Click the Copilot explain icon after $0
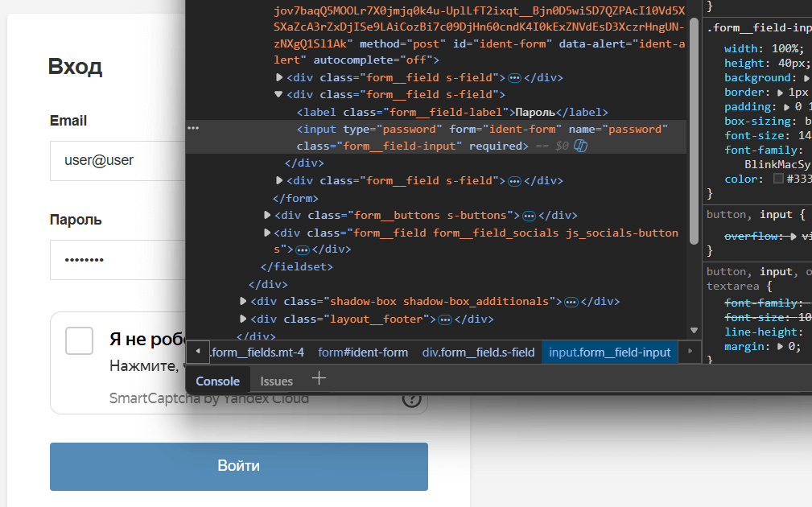The height and width of the screenshot is (507, 812). tap(580, 146)
